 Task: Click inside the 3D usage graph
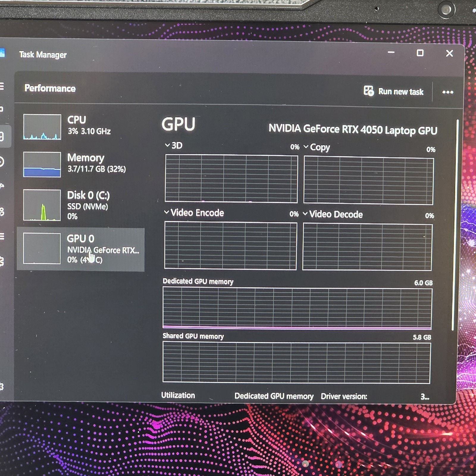231,178
